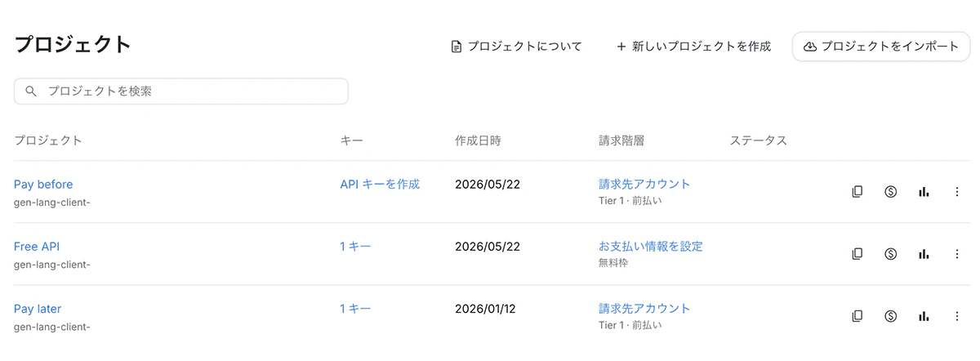The height and width of the screenshot is (361, 980).
Task: Click 新しいプロジェクトを作成 button
Action: (693, 47)
